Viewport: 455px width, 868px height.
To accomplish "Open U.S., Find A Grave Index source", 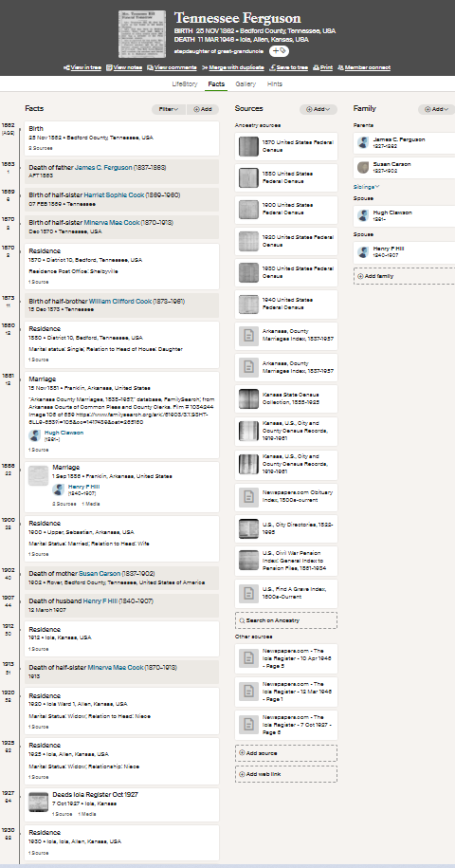I will coord(286,593).
